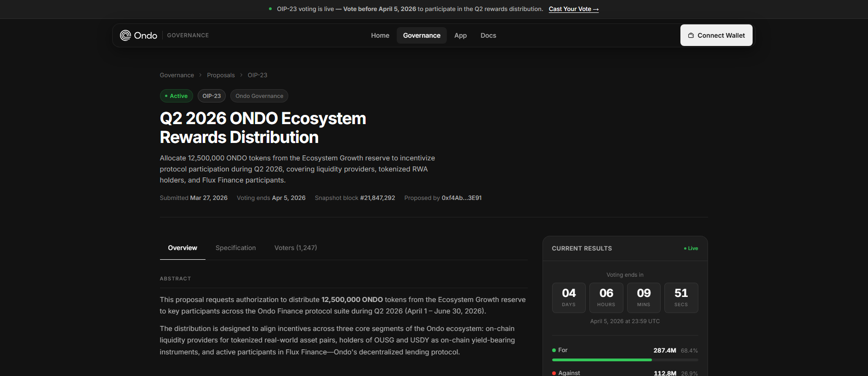Image resolution: width=868 pixels, height=376 pixels.
Task: Click the Connect Wallet button
Action: (716, 35)
